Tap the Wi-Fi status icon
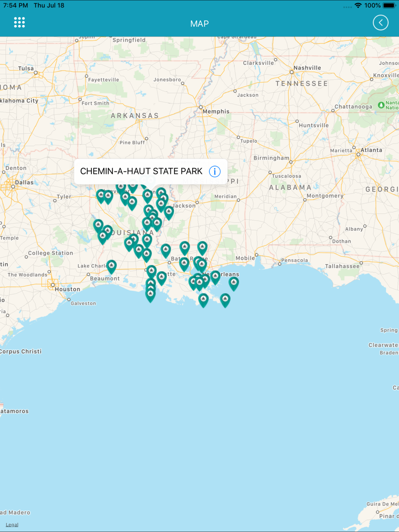Viewport: 399px width, 532px height. [358, 5]
